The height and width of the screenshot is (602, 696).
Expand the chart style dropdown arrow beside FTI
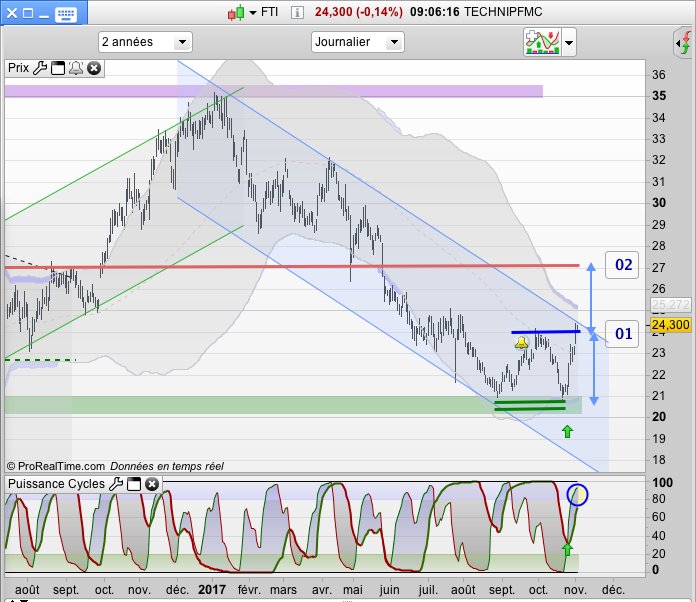pyautogui.click(x=253, y=12)
